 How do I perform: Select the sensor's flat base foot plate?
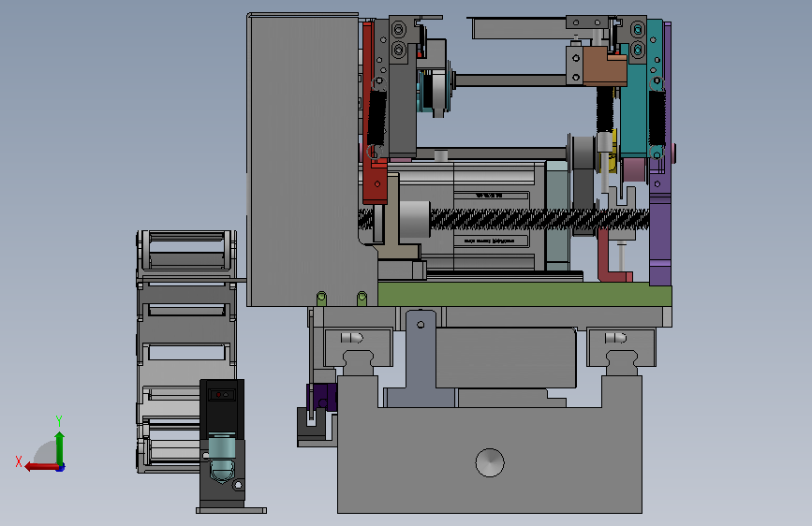click(231, 510)
